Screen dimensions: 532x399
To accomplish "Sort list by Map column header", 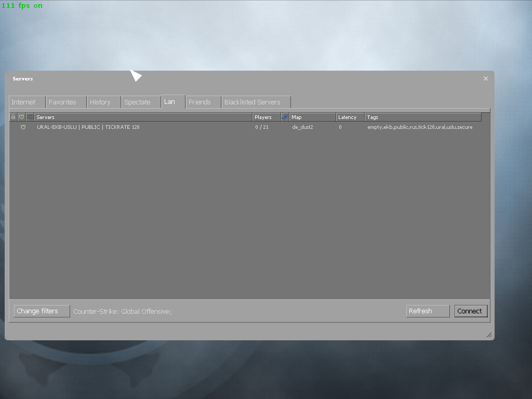I will pos(312,117).
